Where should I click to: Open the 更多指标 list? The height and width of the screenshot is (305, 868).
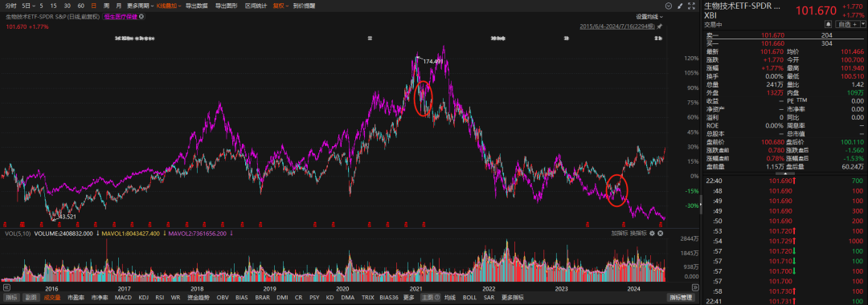[513, 297]
